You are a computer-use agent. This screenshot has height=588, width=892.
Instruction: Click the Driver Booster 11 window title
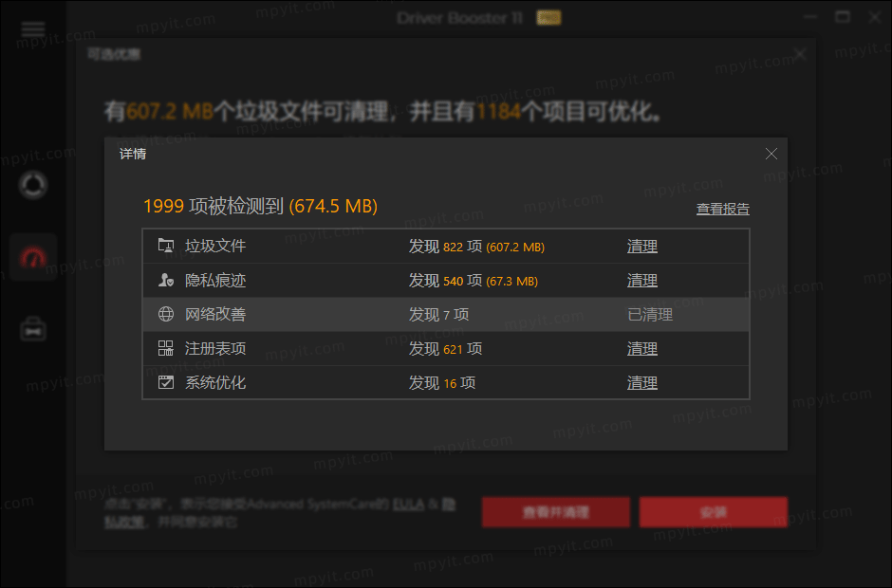coord(459,18)
